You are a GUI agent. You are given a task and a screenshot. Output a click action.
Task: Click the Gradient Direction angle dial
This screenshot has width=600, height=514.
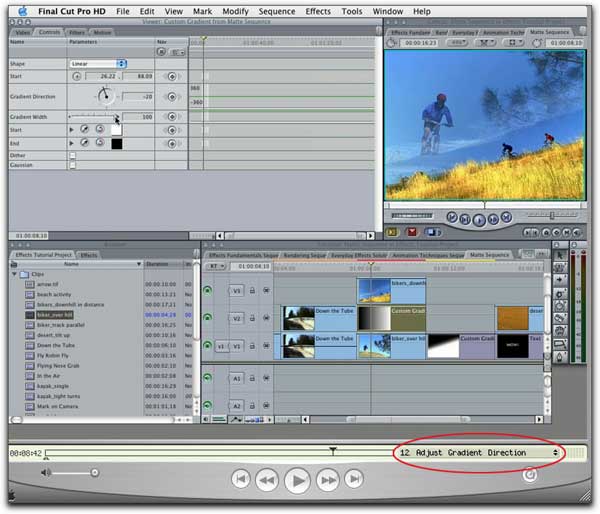pyautogui.click(x=104, y=96)
